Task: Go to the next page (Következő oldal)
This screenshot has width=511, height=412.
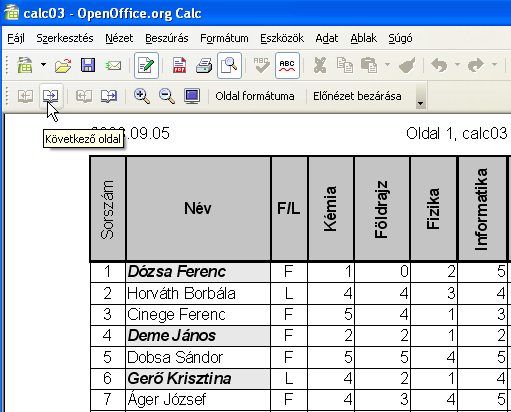Action: coord(51,96)
